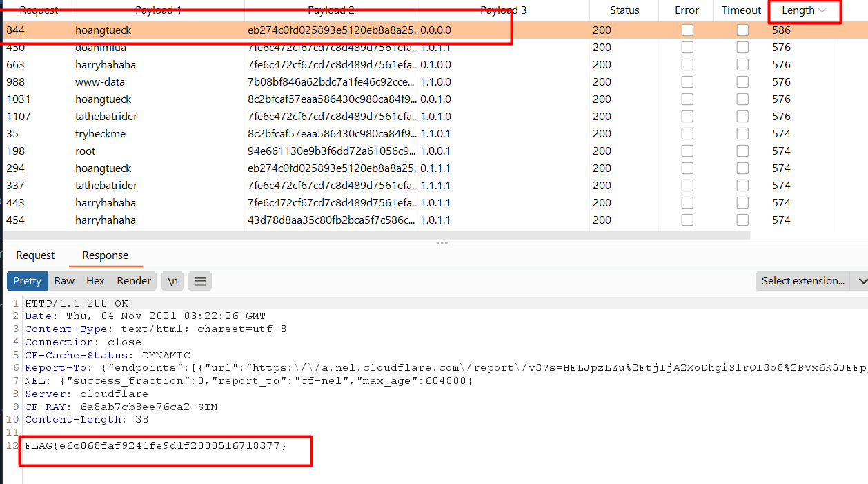This screenshot has height=484, width=868.
Task: Click payload 0.0.0.0 in request 844 row
Action: (x=436, y=30)
